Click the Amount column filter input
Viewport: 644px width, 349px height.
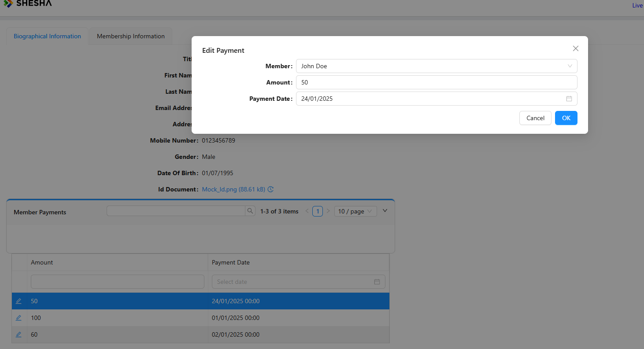pyautogui.click(x=118, y=282)
